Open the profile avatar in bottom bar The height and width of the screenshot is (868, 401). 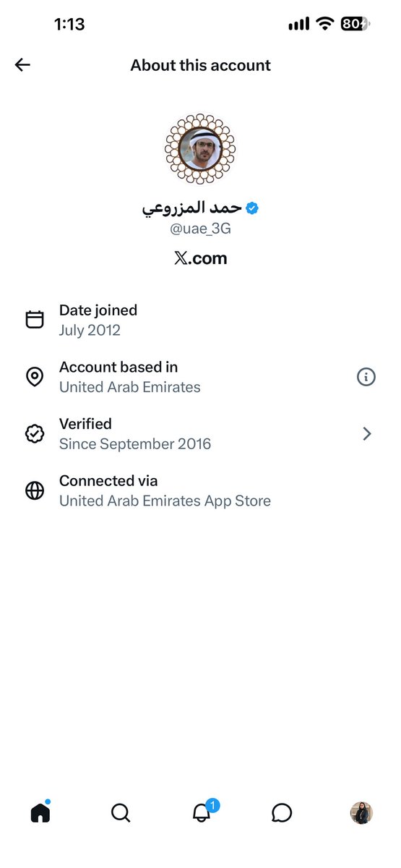coord(361,813)
